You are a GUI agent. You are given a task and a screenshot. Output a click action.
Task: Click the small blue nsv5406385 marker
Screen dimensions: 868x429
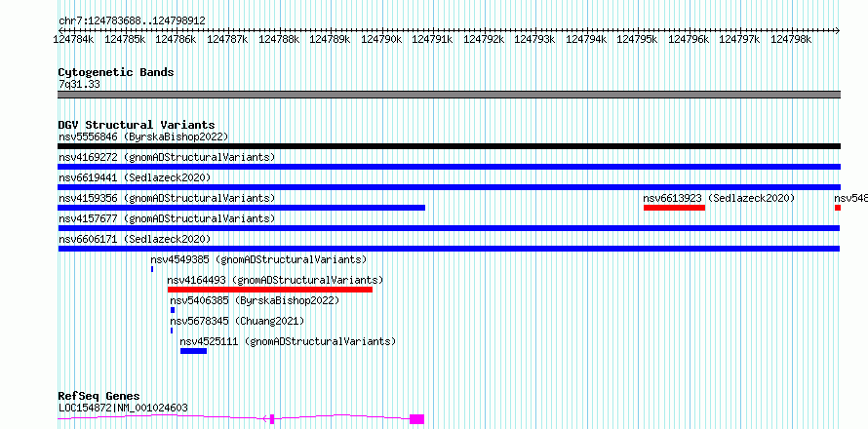coord(173,310)
